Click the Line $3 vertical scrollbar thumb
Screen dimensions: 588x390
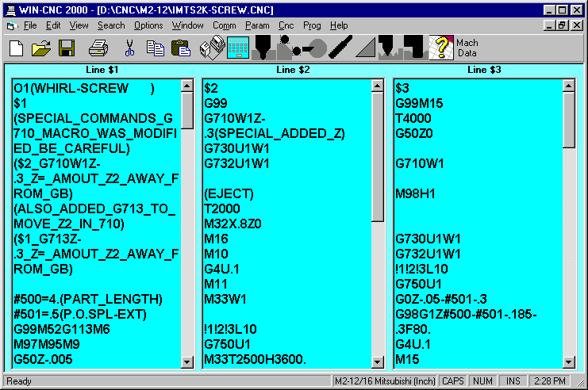(569, 119)
